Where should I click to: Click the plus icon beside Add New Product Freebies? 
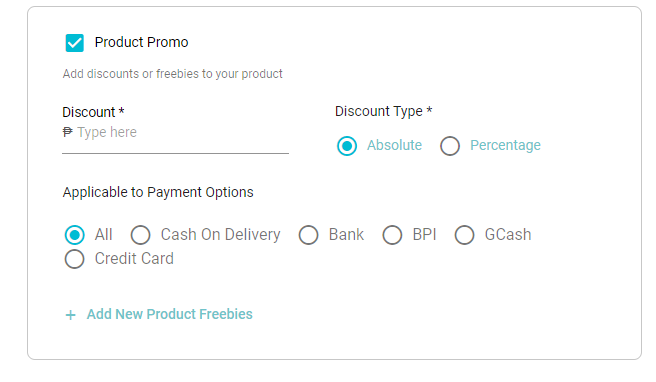(x=71, y=315)
